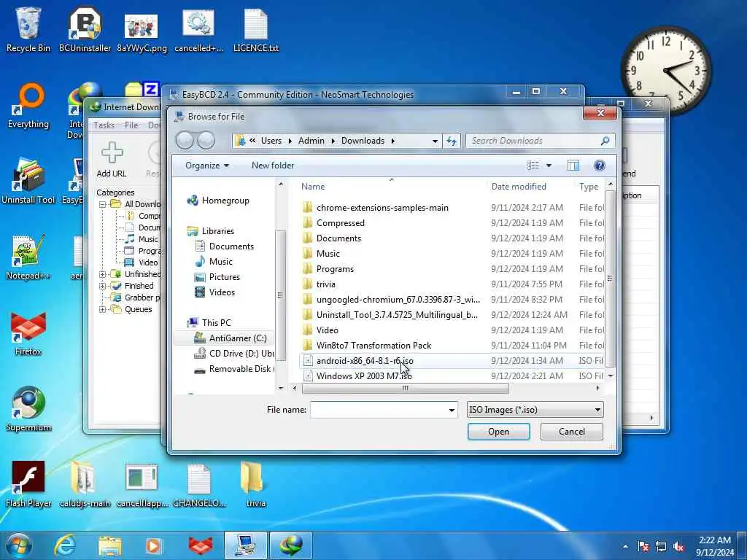This screenshot has height=560, width=747.
Task: Select the android-x86_64-8.1-r6.iso file
Action: pyautogui.click(x=365, y=361)
